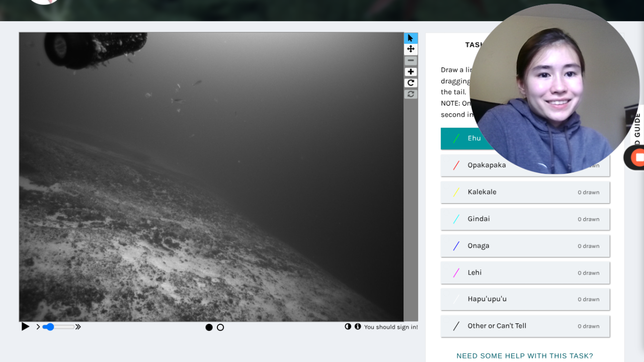Screen dimensions: 644x362
Task: Open 'Need some help with this task?'
Action: coord(525,355)
